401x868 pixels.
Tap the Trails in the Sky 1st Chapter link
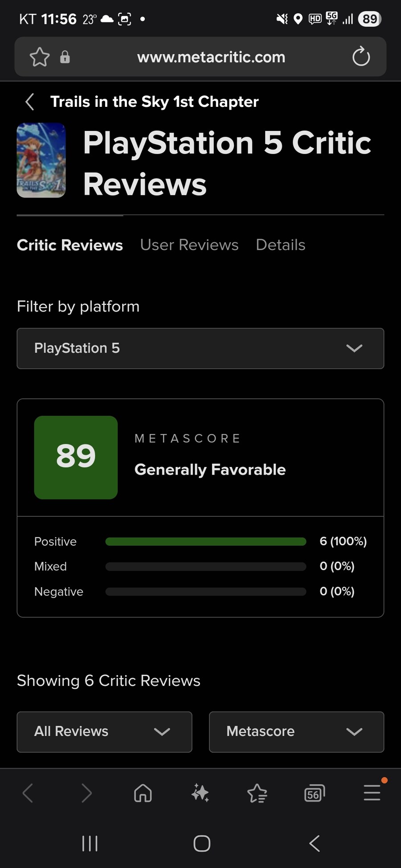tap(154, 102)
